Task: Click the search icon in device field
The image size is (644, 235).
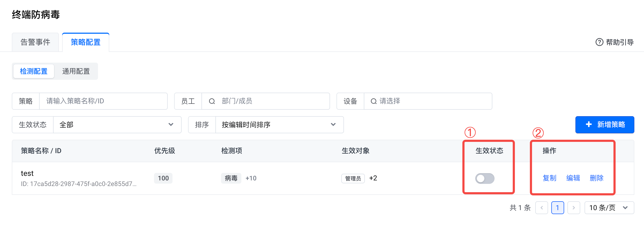Action: [x=373, y=101]
